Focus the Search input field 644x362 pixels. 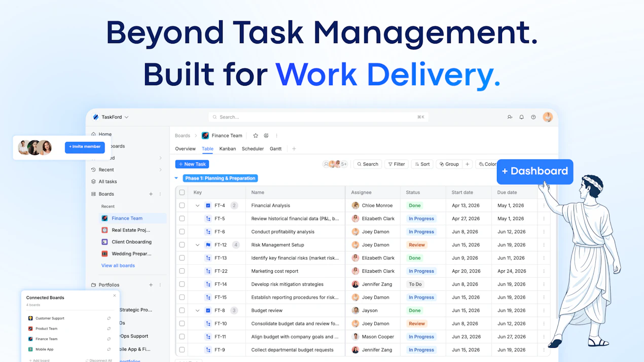(x=318, y=117)
